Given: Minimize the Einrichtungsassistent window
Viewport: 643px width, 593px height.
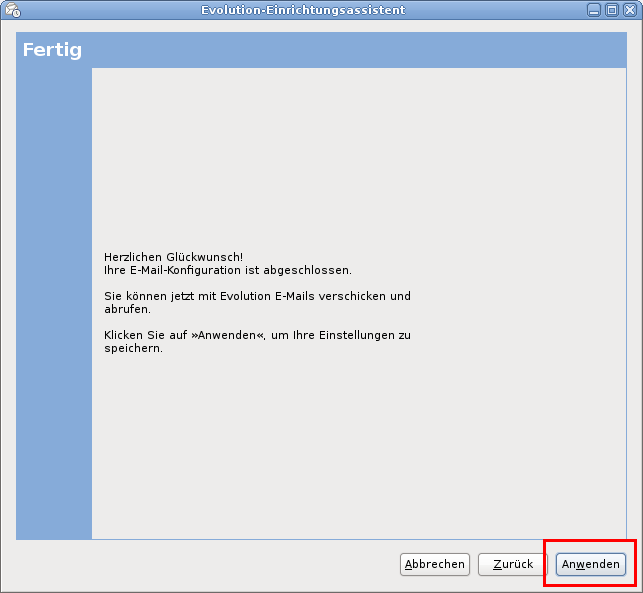Looking at the screenshot, I should point(594,9).
